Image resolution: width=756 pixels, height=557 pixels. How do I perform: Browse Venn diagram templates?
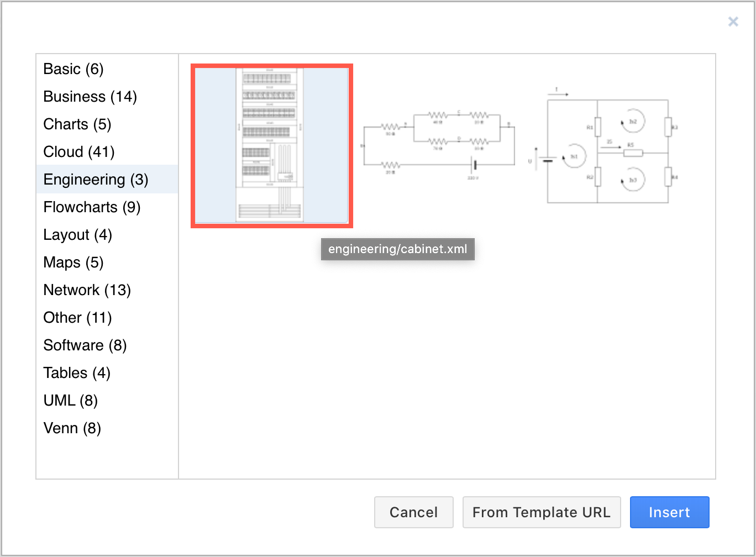[72, 428]
